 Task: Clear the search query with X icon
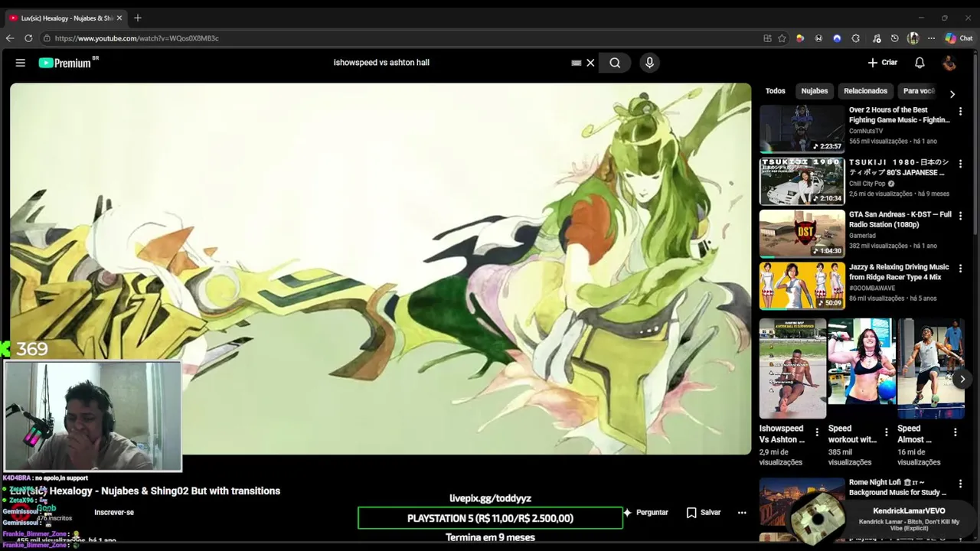(x=590, y=63)
